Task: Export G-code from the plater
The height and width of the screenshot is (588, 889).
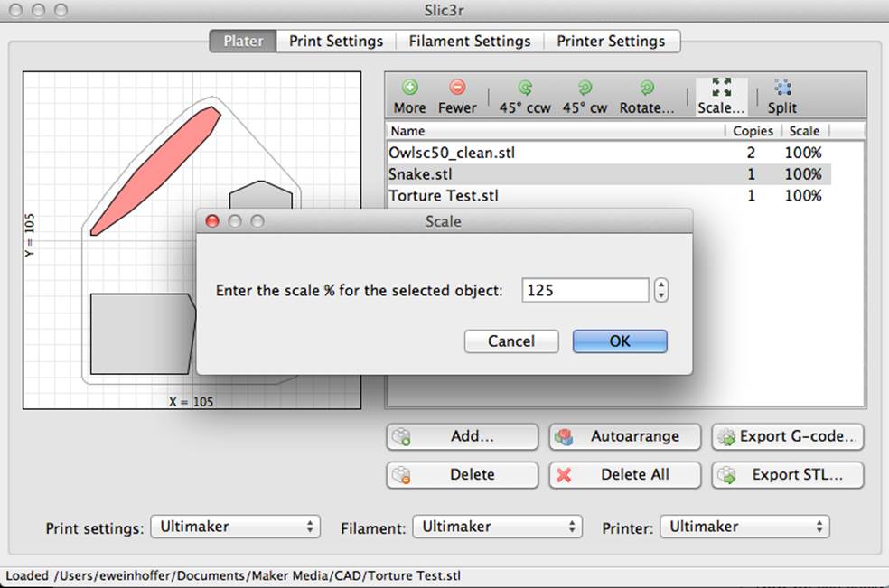Action: pyautogui.click(x=788, y=436)
